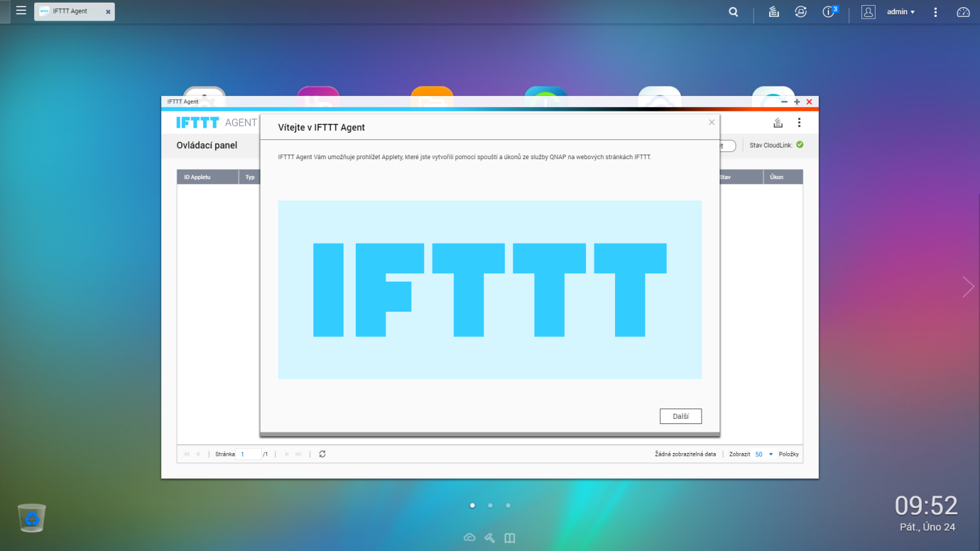Viewport: 980px width, 551px height.
Task: Click the Stránka page number field
Action: [x=249, y=454]
